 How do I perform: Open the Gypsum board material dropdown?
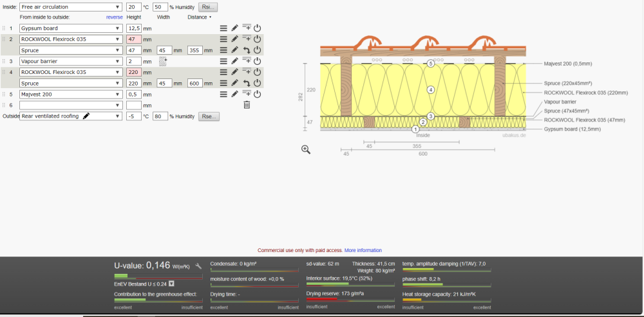[x=71, y=28]
